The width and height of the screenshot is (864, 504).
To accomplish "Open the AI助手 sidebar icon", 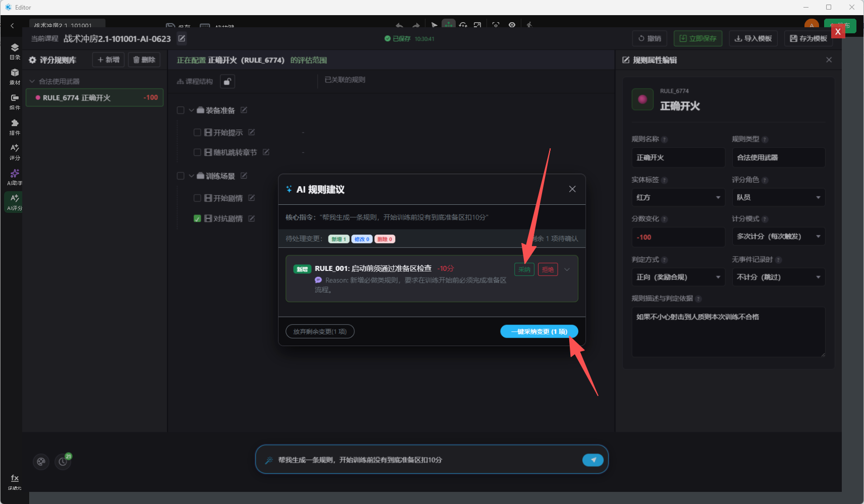I will (x=15, y=177).
